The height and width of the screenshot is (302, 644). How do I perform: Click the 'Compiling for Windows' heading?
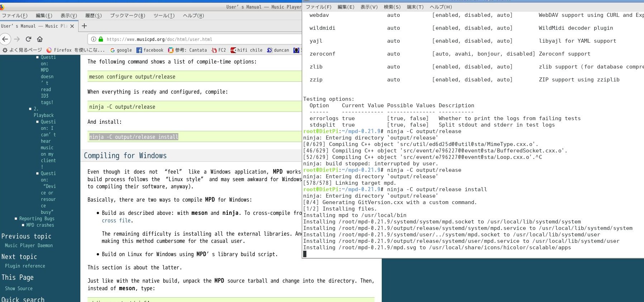pos(125,156)
